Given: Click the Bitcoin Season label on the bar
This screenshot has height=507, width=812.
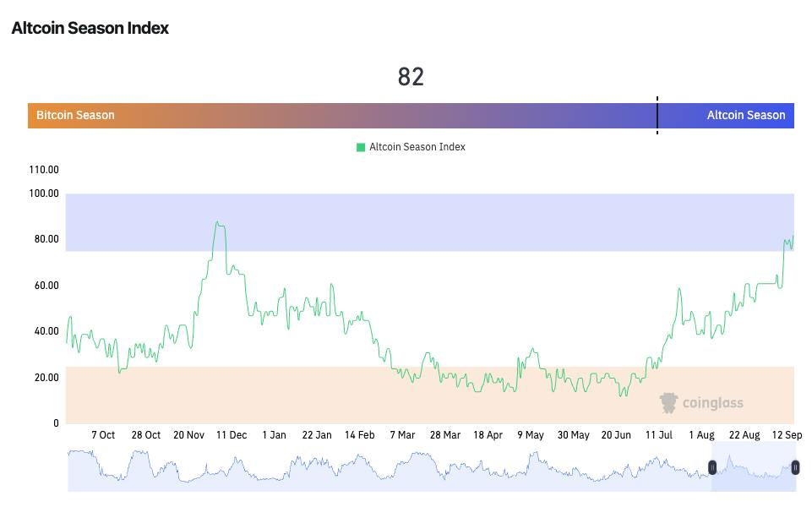Looking at the screenshot, I should [75, 115].
